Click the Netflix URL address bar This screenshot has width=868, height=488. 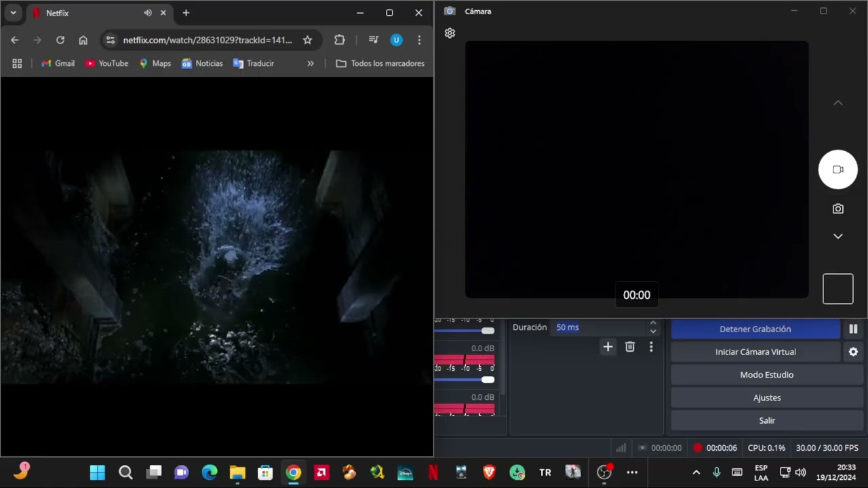coord(208,40)
